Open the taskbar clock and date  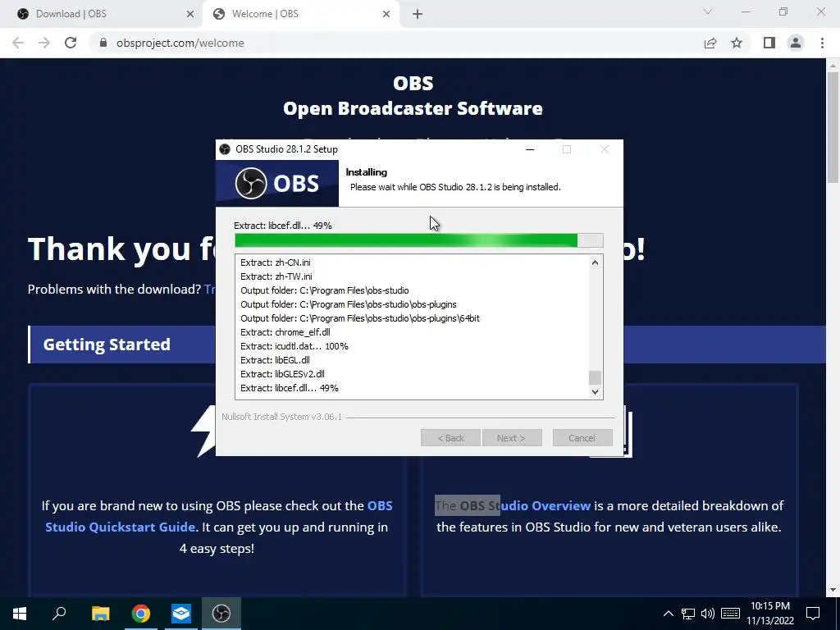(770, 614)
